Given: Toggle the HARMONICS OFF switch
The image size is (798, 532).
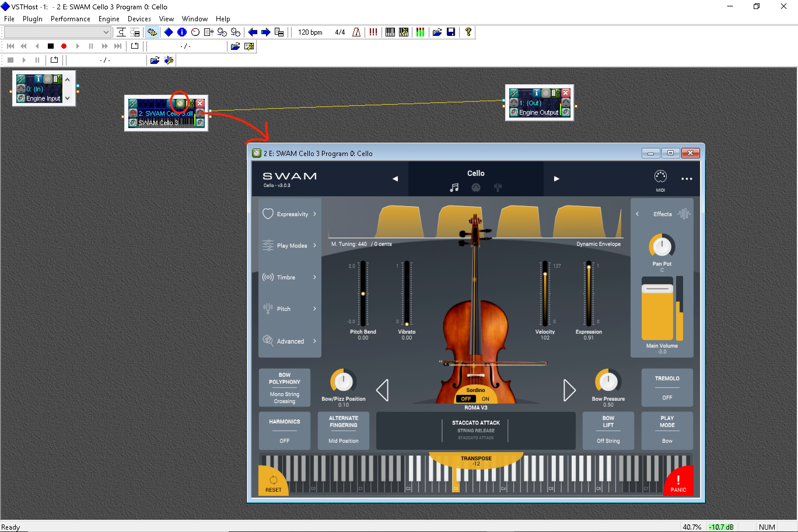Looking at the screenshot, I should tap(284, 431).
